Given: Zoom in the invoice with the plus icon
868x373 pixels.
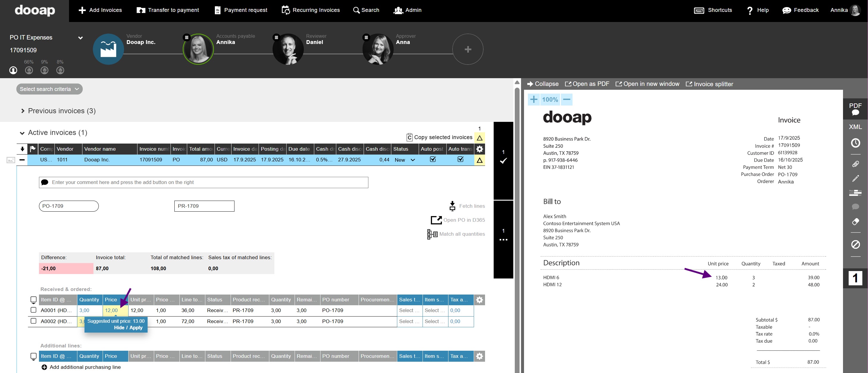Looking at the screenshot, I should click(x=534, y=99).
